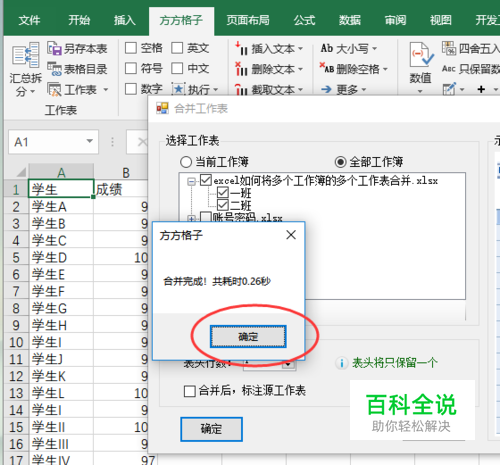500x465 pixels.
Task: Click 确定 in the 合并工作表 dialog
Action: pos(211,429)
